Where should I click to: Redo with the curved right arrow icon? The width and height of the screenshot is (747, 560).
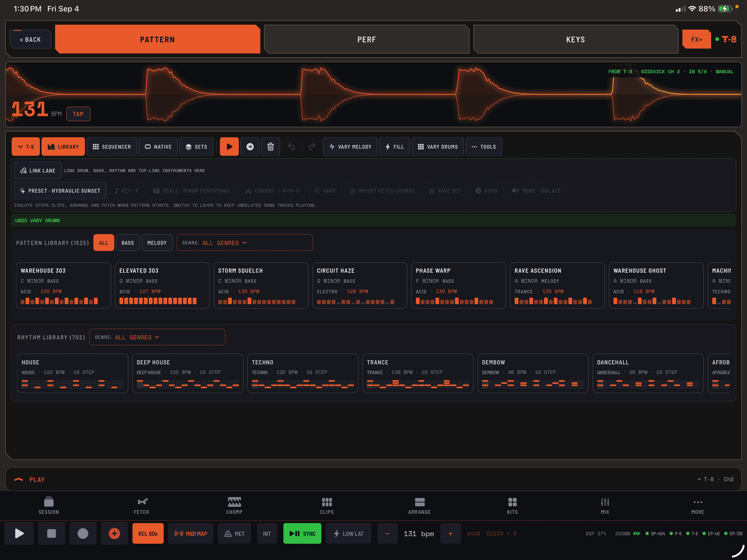(x=312, y=147)
